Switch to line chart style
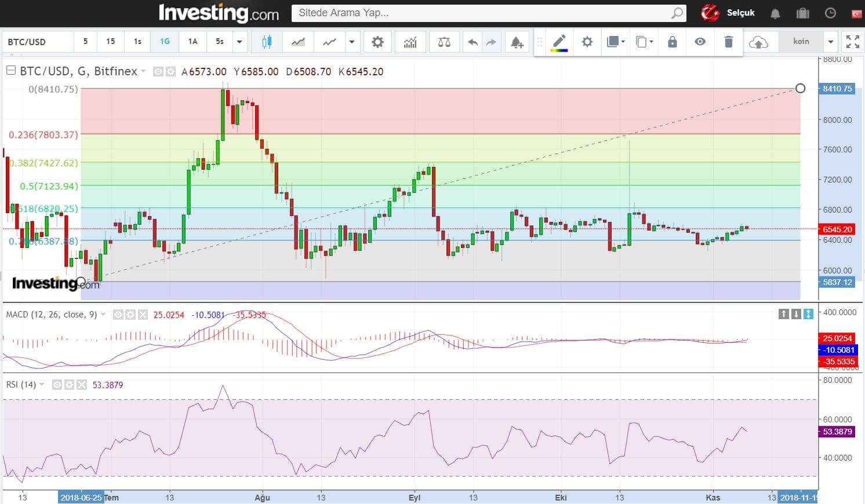This screenshot has height=504, width=865. tap(329, 42)
